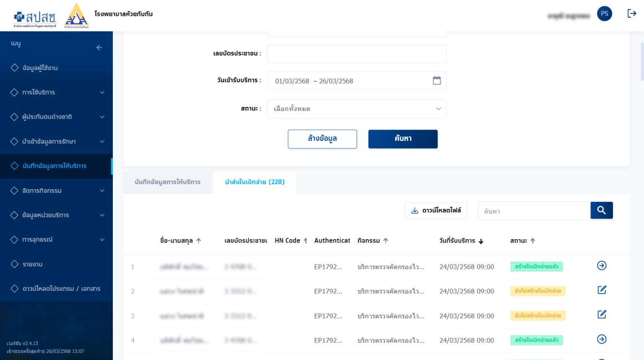Click the เลขบัตรประชาชน input field

pos(356,54)
